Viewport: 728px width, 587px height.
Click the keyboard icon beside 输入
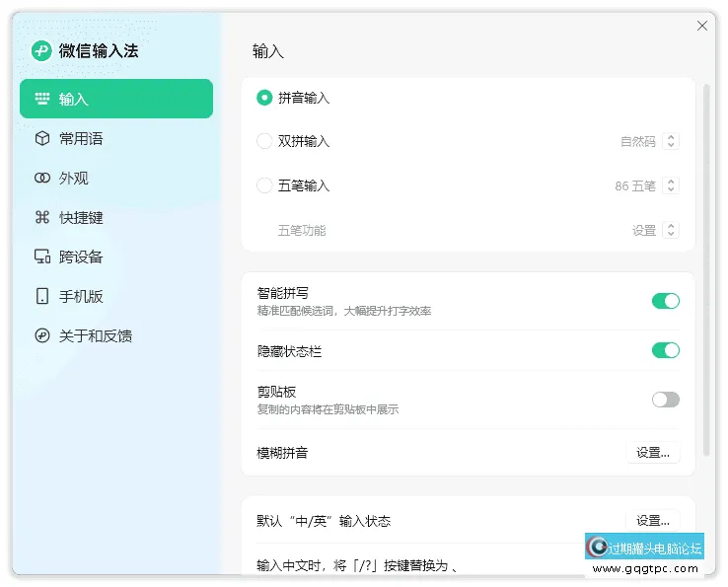(x=42, y=99)
